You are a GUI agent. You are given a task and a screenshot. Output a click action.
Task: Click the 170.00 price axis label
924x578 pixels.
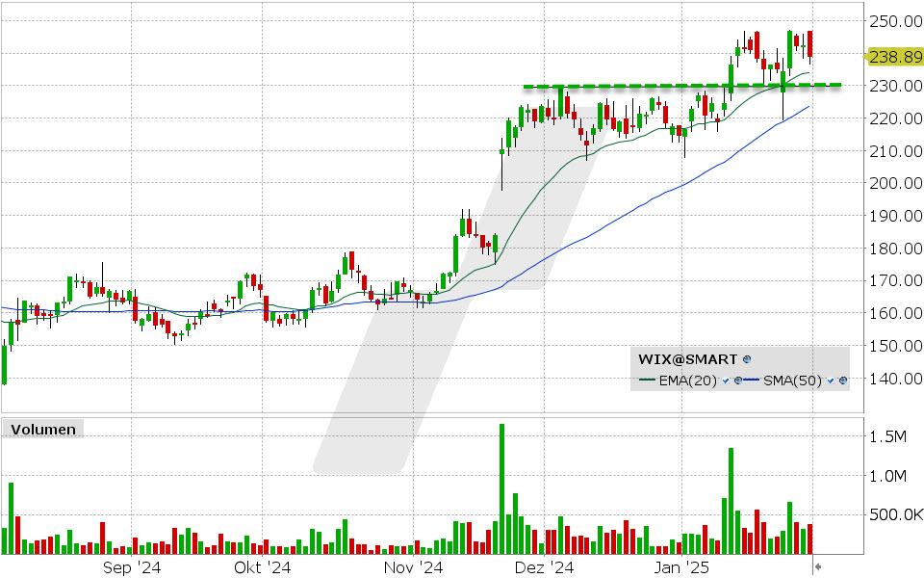pyautogui.click(x=896, y=280)
